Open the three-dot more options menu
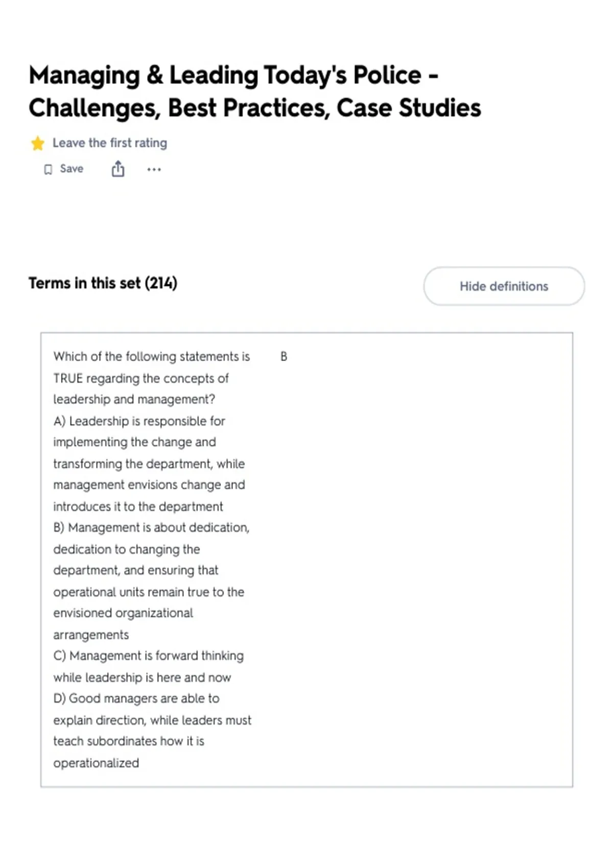This screenshot has height=868, width=613. [x=154, y=170]
